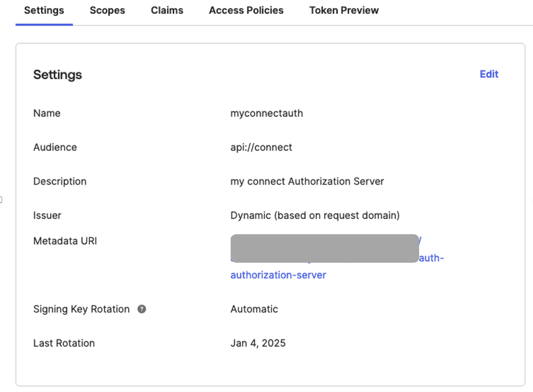
Task: Open the Metadata URI authorization-server link
Action: coord(278,275)
